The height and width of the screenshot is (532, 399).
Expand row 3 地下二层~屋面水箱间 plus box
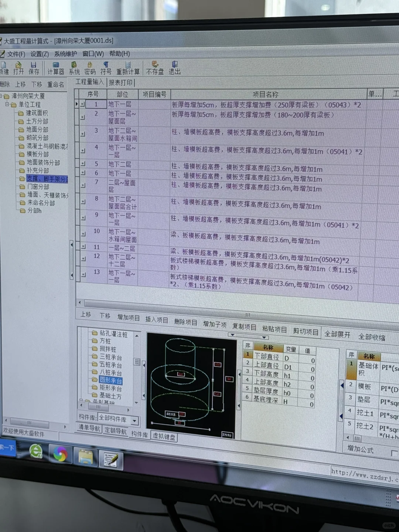[x=83, y=134]
